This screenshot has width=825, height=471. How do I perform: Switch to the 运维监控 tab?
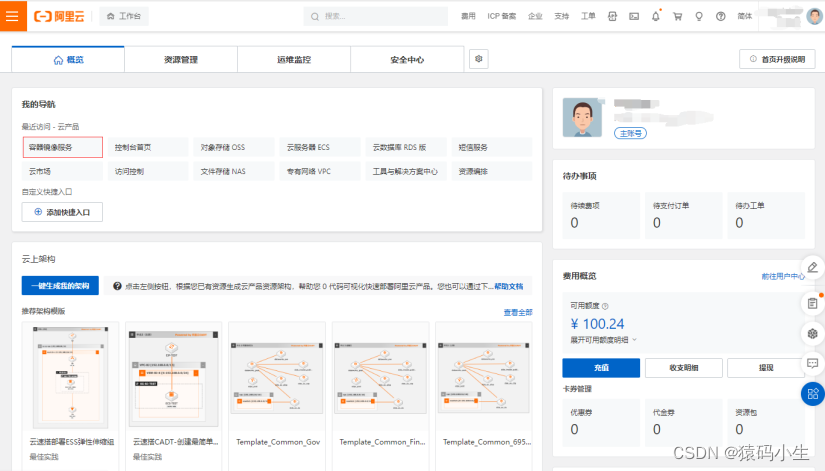coord(294,59)
